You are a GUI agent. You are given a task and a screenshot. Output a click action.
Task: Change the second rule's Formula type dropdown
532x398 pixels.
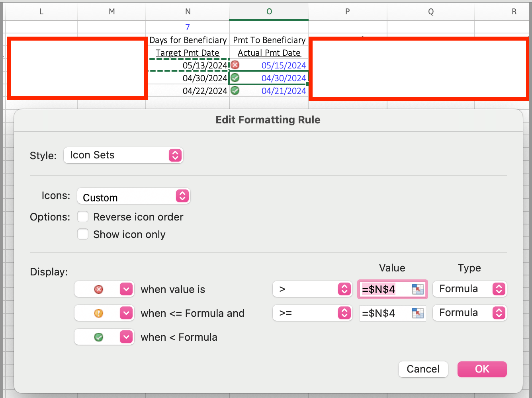click(469, 313)
